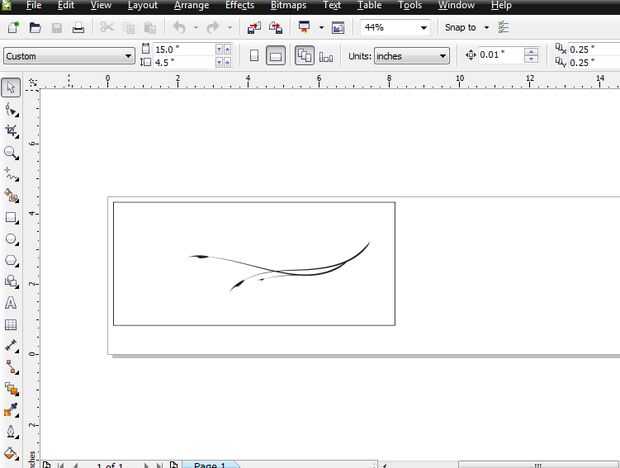Open the Text menu
This screenshot has height=468, width=620.
coord(332,6)
